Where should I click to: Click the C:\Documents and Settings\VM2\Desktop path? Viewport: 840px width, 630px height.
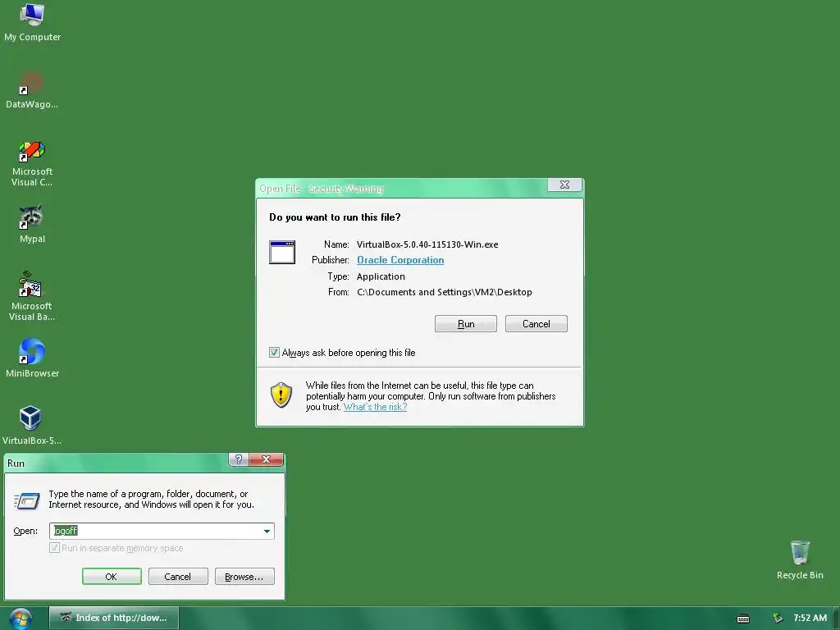point(444,292)
